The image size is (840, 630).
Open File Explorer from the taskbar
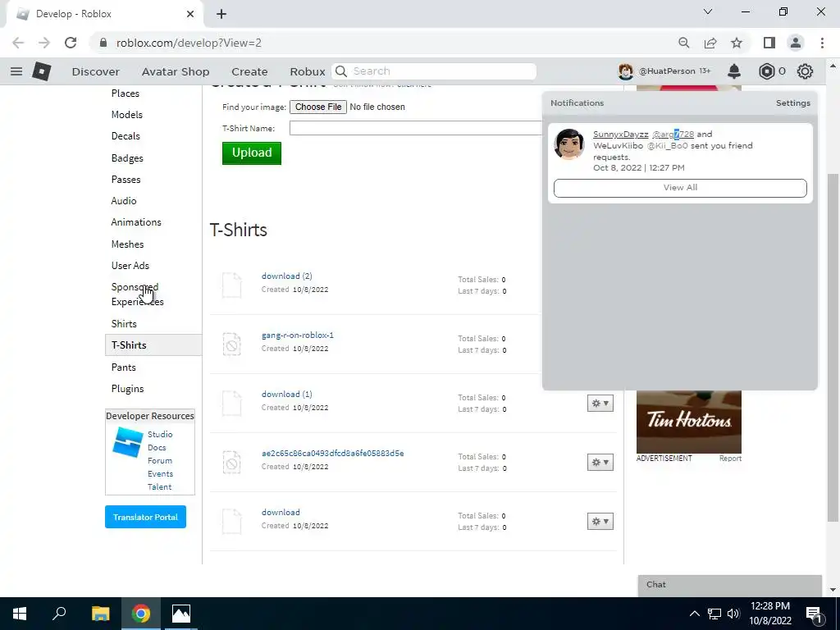point(100,614)
